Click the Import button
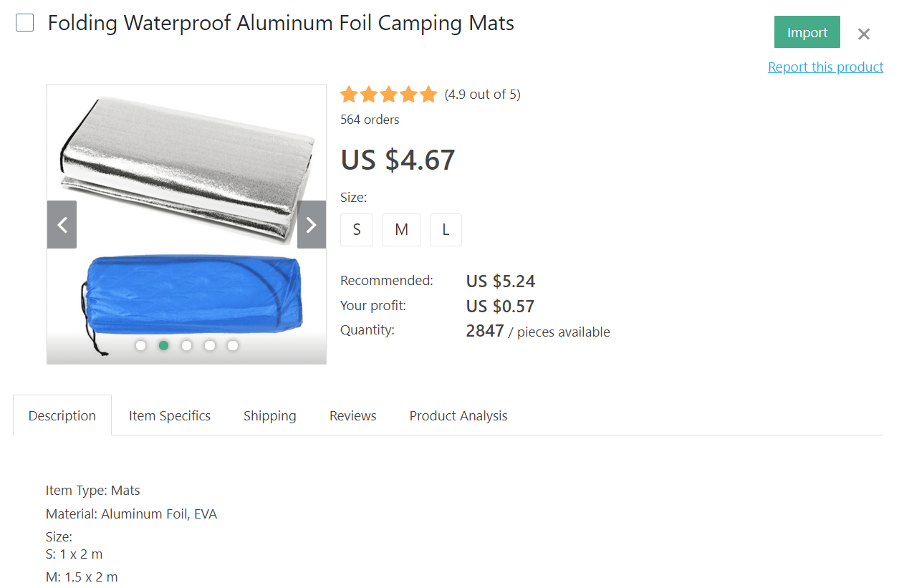 click(807, 32)
